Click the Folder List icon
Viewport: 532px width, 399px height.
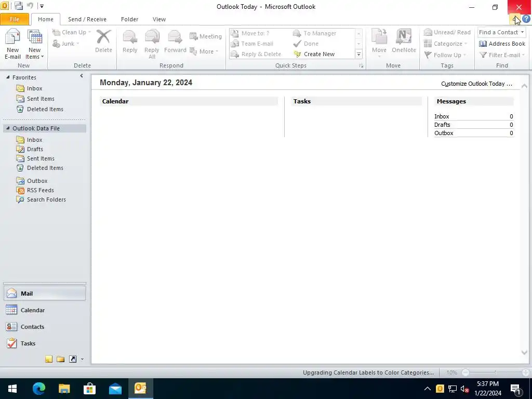tap(61, 359)
